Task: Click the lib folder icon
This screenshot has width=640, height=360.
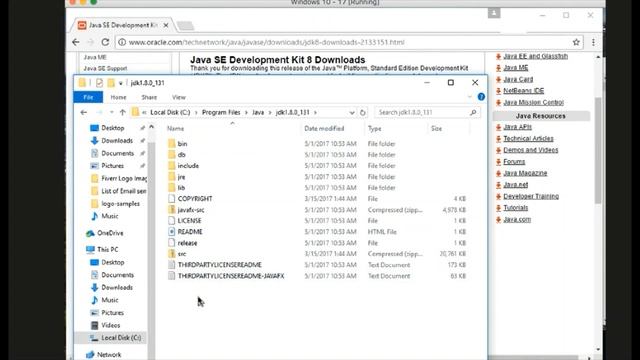Action: [172, 188]
